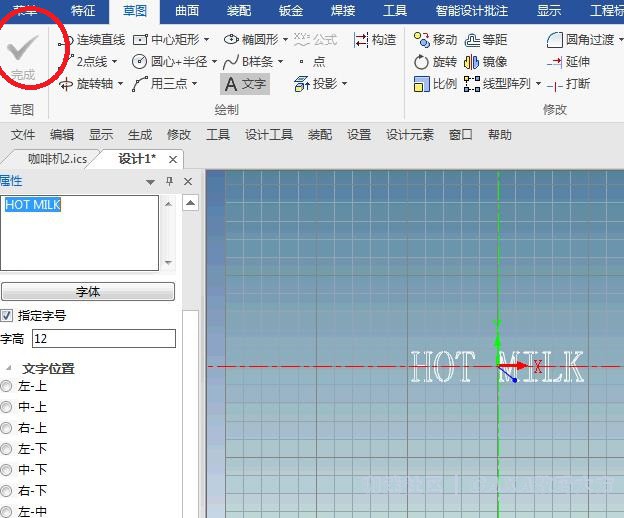Switch to the 特征 ribbon tab

tap(83, 10)
